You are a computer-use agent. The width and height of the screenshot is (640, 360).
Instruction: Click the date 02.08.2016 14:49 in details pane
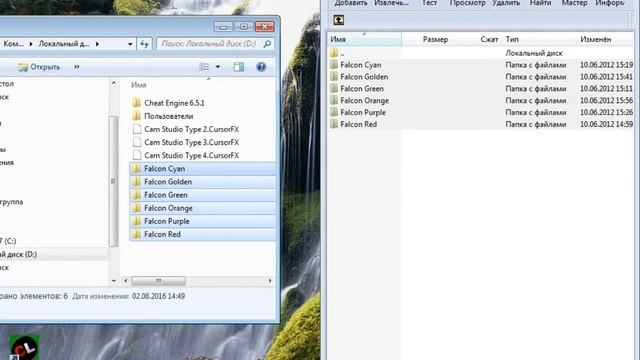158,296
